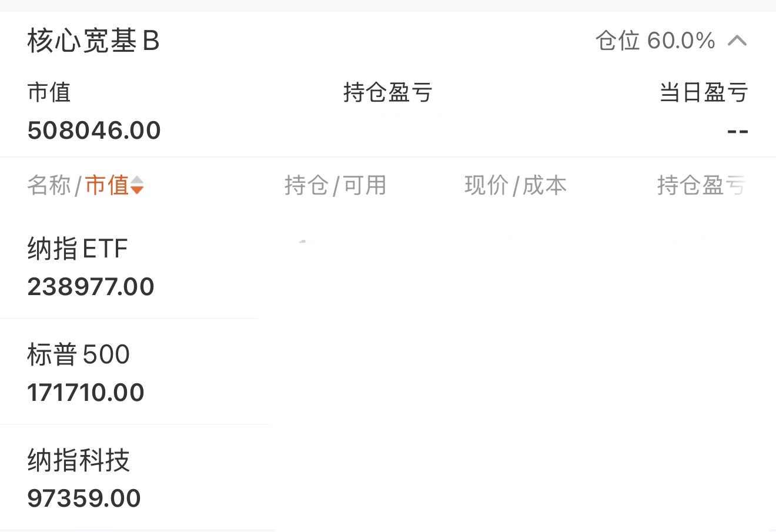Open the 纳指ETF holding
The image size is (776, 532).
78,249
